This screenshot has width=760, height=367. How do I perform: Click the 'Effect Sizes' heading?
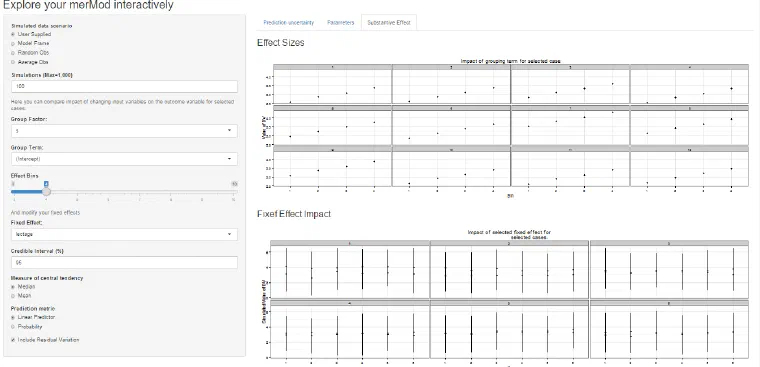281,43
